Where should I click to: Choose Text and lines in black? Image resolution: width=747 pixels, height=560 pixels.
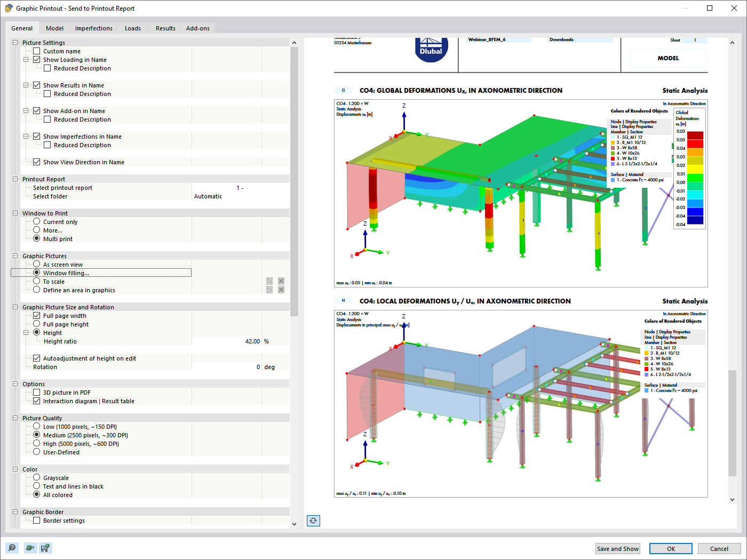37,486
